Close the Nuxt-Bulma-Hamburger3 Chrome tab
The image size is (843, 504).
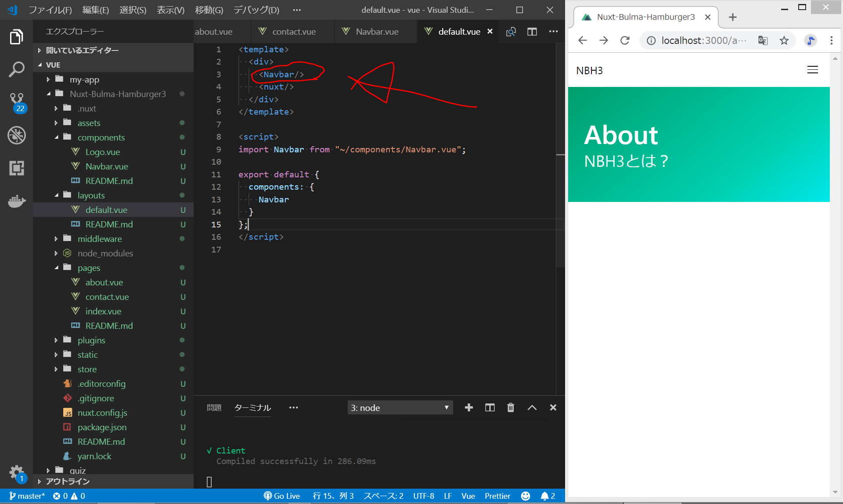[x=708, y=17]
